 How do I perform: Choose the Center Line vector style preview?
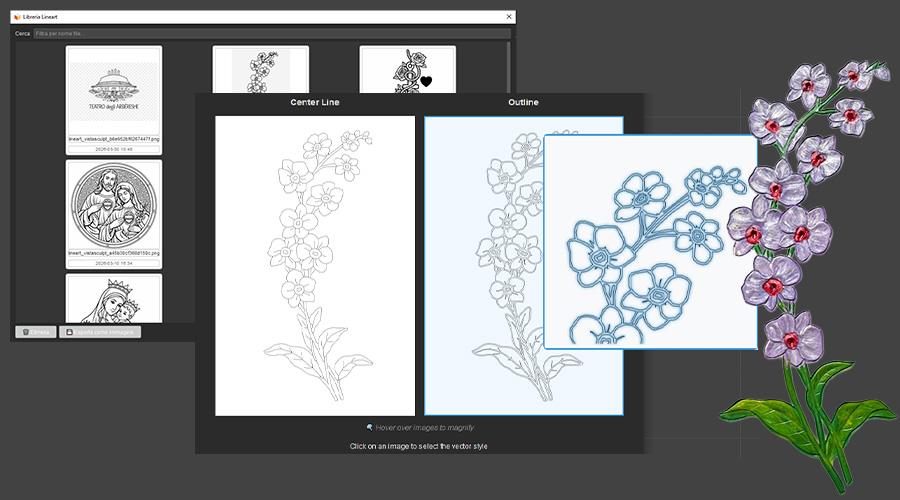(x=315, y=265)
